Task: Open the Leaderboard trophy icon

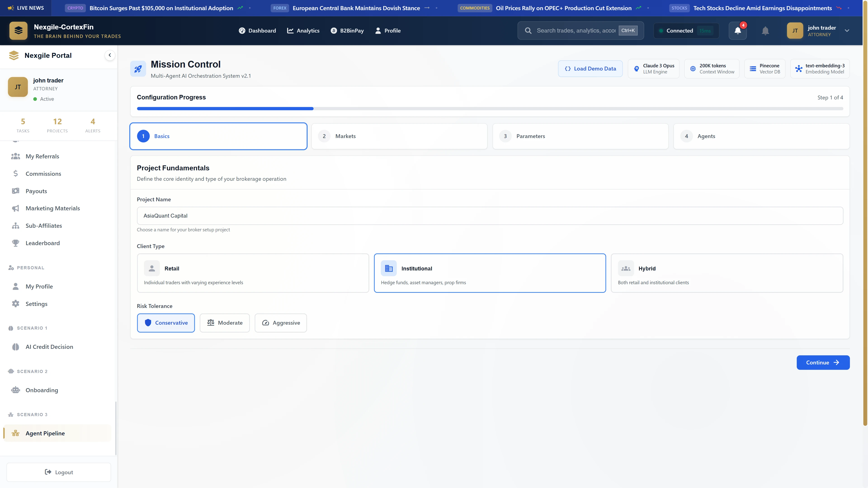Action: click(x=16, y=243)
